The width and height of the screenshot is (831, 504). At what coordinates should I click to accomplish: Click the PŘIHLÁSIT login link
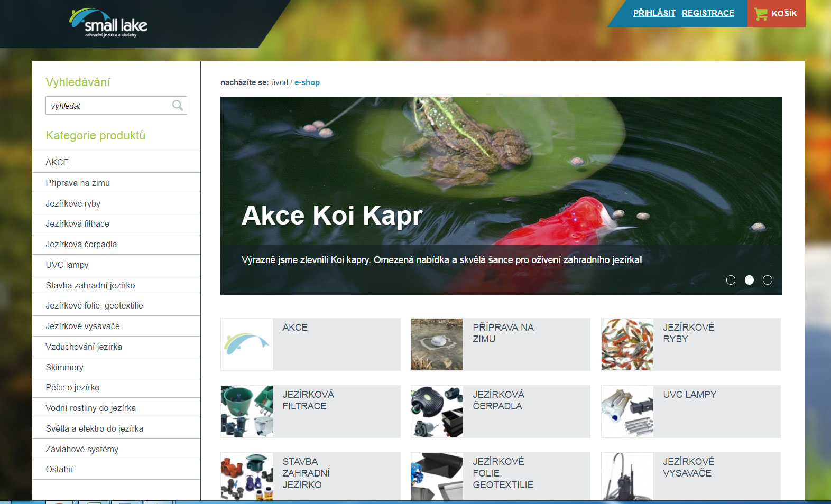[x=654, y=13]
